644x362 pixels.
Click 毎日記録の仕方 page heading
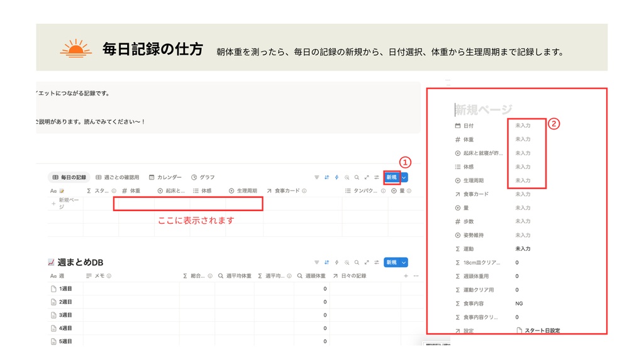tap(153, 49)
